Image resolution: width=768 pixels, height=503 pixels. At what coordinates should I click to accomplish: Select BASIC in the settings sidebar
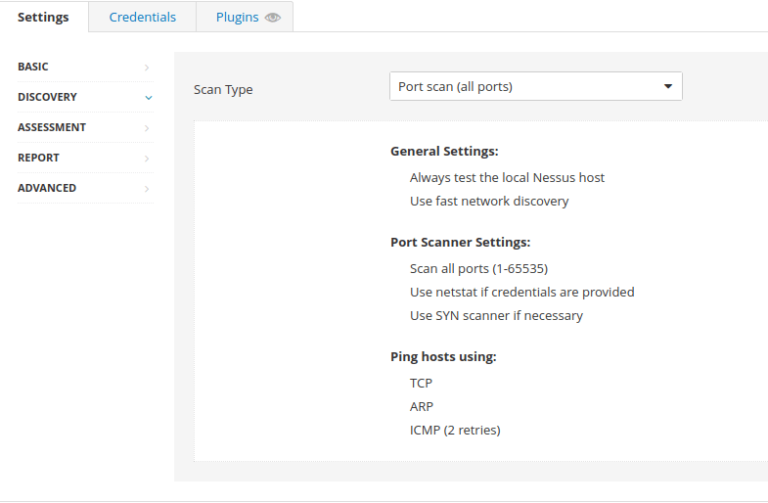(33, 67)
